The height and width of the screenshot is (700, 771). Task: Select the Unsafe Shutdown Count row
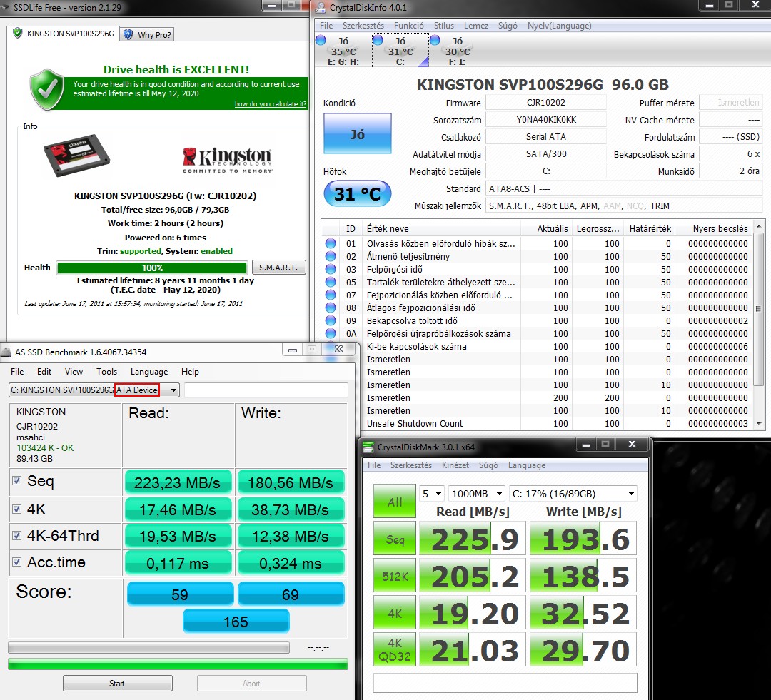(538, 423)
